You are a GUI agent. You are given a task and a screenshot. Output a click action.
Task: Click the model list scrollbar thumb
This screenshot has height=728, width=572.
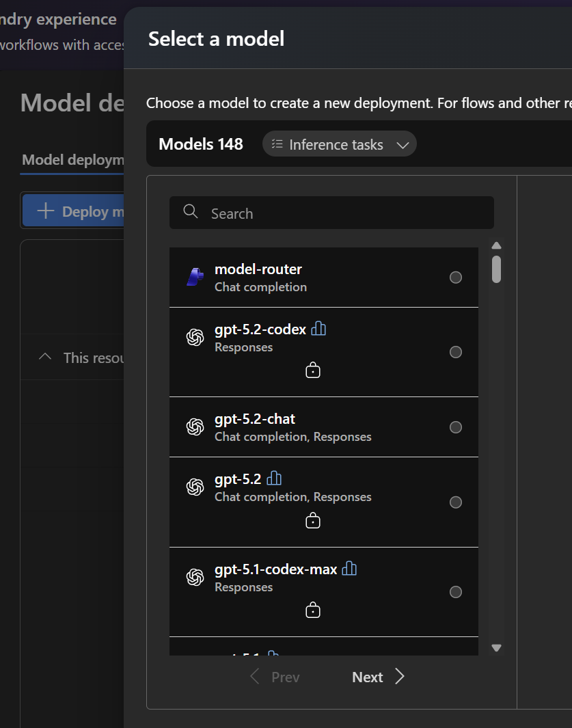(x=496, y=269)
